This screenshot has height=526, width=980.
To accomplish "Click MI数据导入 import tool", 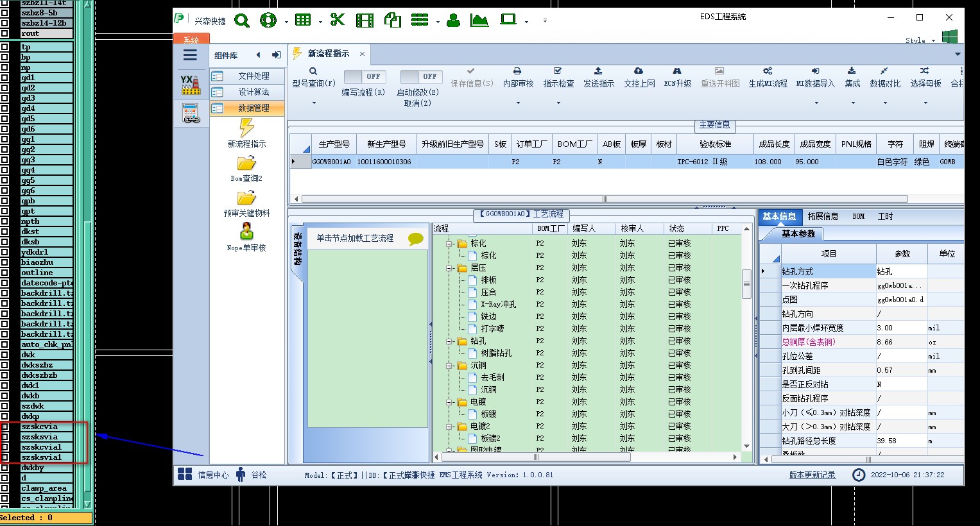I will [816, 78].
